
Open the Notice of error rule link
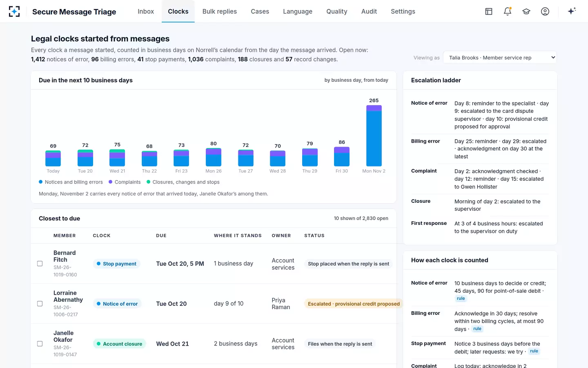pyautogui.click(x=461, y=298)
